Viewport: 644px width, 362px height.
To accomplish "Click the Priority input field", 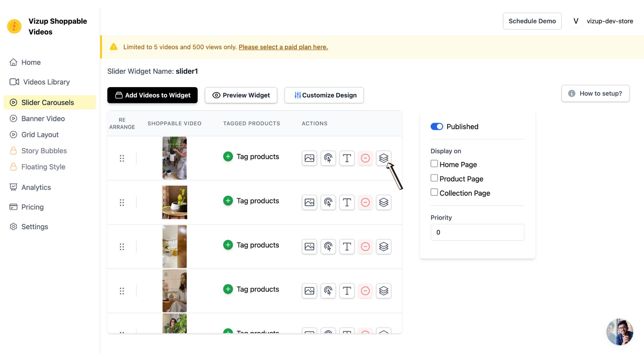I will click(x=477, y=232).
